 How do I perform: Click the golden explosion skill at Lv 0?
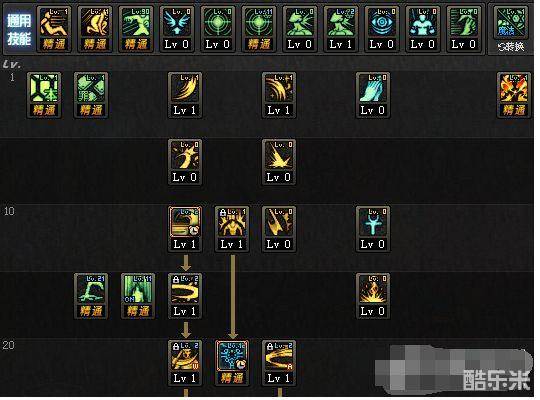(x=279, y=162)
